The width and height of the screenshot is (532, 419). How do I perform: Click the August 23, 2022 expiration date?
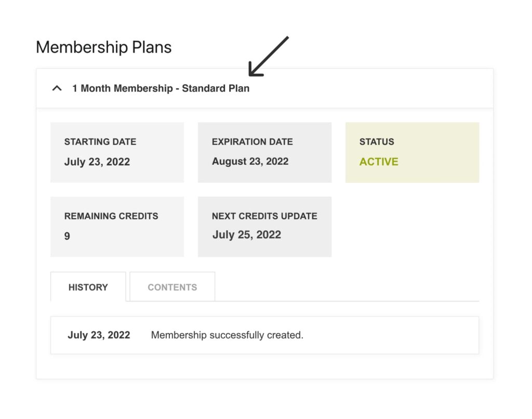(x=250, y=161)
